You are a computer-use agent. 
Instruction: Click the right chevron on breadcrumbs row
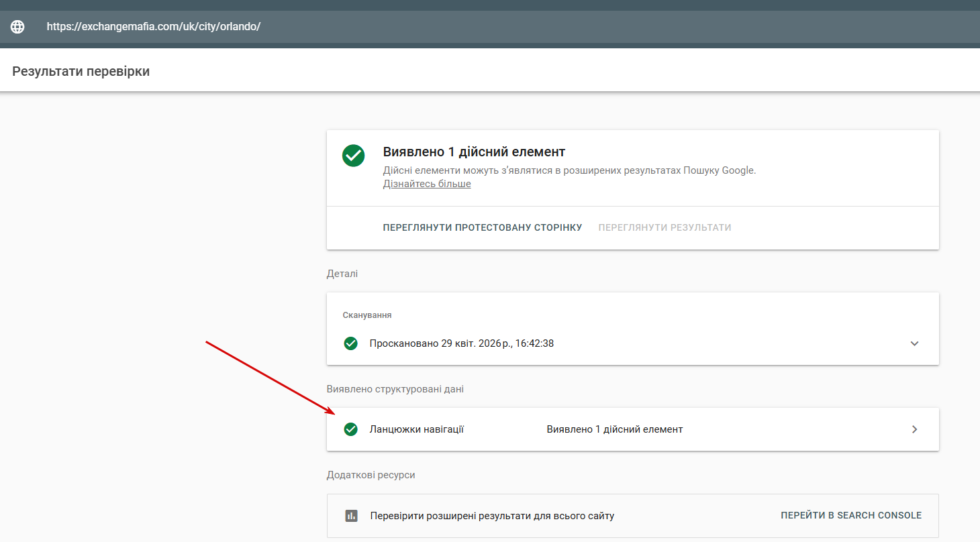914,429
